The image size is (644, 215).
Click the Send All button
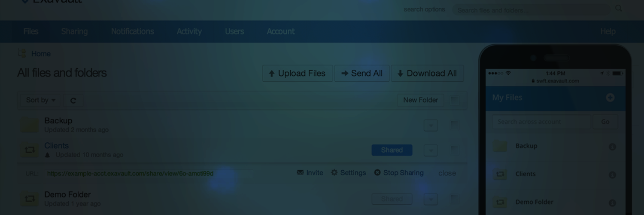(x=362, y=74)
